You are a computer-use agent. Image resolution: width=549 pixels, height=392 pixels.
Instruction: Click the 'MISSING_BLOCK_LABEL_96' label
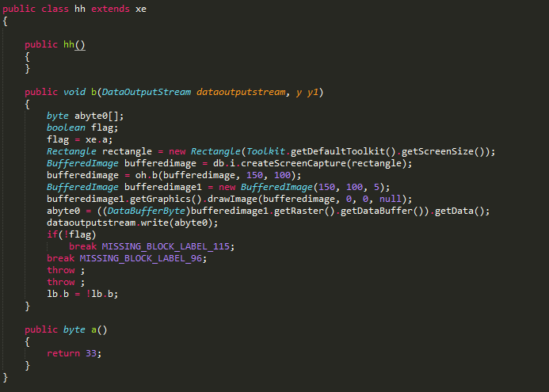(141, 258)
